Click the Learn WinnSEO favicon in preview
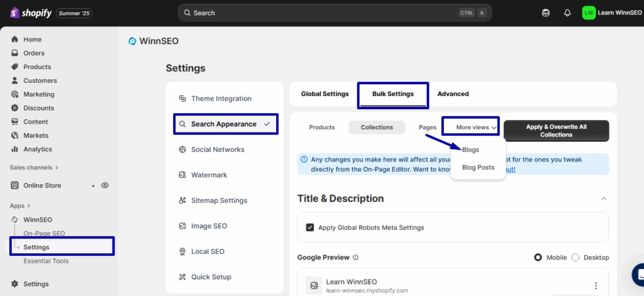Viewport: 644px width, 296px height. [x=314, y=285]
